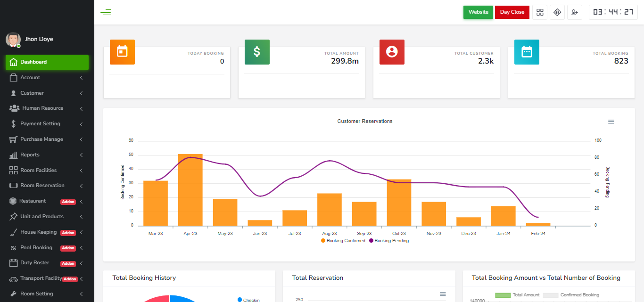The image size is (644, 302).
Task: Click the 'Jhon Doye' user name
Action: [39, 40]
